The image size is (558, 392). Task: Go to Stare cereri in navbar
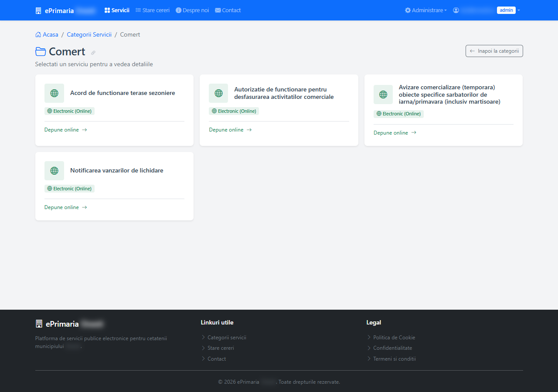pyautogui.click(x=153, y=10)
